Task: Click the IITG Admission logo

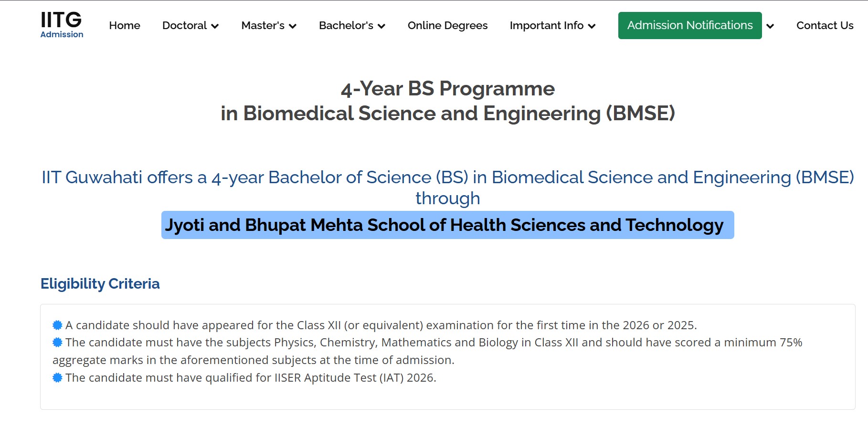Action: (x=62, y=25)
